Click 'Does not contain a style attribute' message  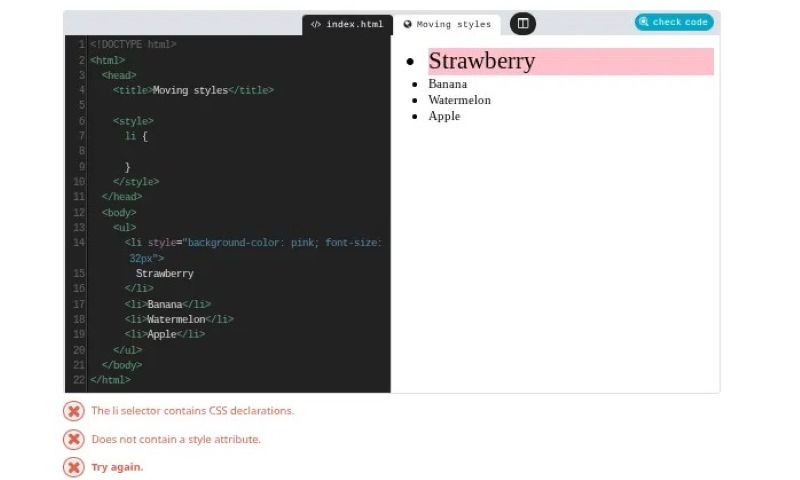tap(176, 439)
